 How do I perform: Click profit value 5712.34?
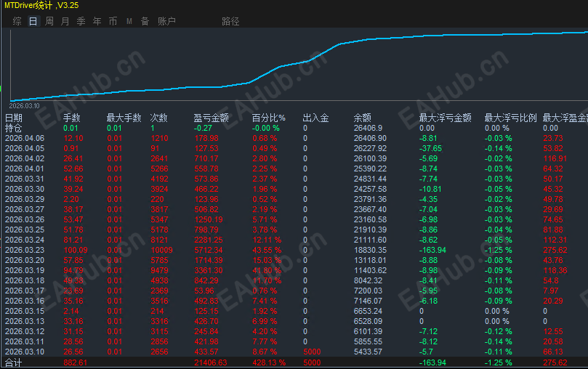pyautogui.click(x=209, y=250)
